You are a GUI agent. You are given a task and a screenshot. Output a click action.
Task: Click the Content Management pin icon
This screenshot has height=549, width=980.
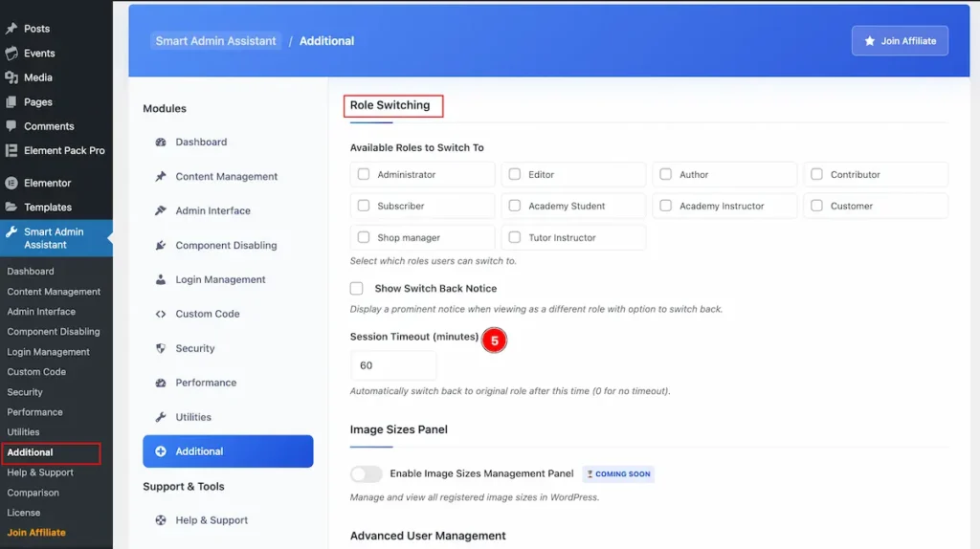pos(161,176)
